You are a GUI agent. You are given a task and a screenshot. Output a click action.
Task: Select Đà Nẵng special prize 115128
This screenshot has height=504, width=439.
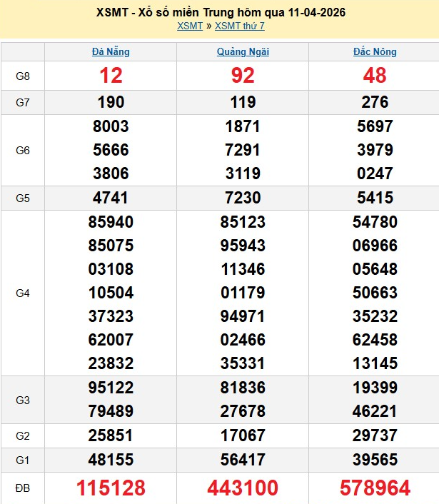111,488
